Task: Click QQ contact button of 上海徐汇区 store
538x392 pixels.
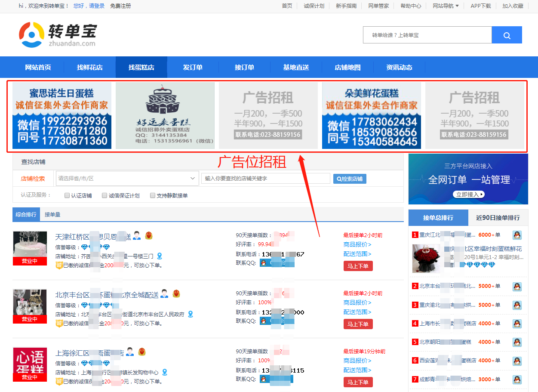Action: (x=277, y=379)
